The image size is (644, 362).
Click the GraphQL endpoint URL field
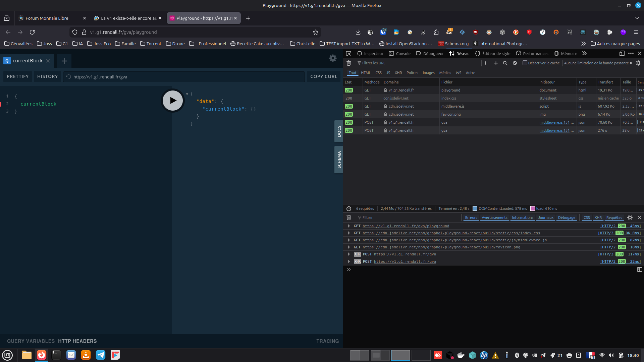(x=184, y=77)
